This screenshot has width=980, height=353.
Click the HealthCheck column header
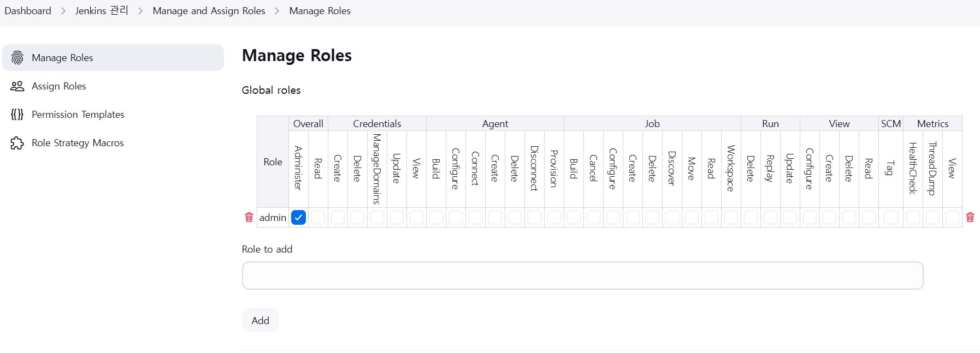point(913,168)
